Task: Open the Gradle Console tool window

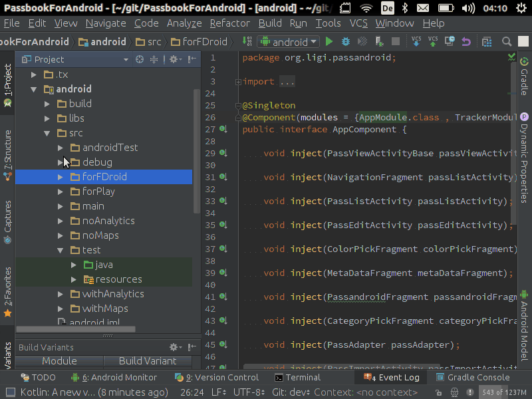Action: coord(473,377)
